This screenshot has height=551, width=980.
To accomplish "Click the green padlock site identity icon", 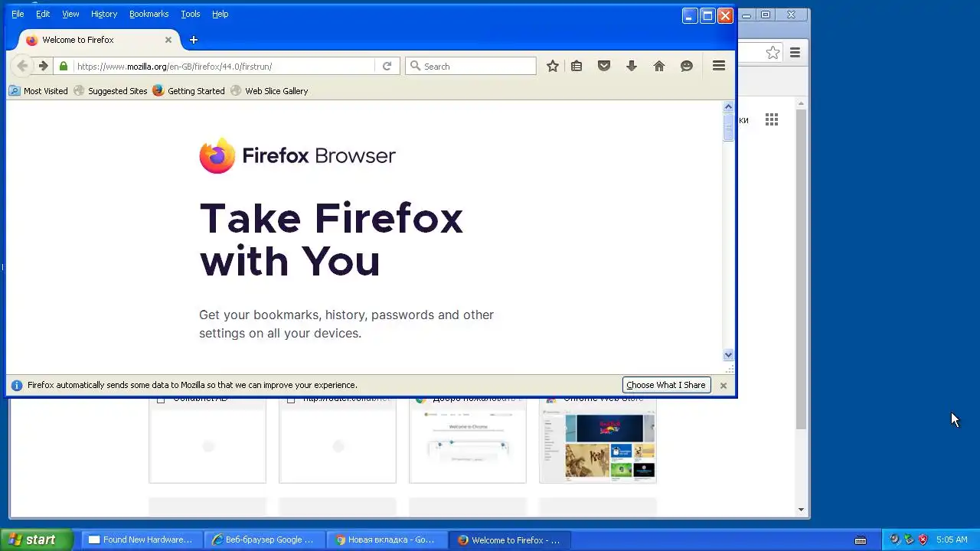I will (64, 67).
